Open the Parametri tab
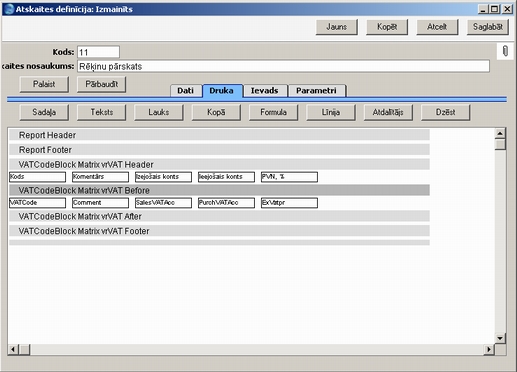Viewport: 517px width, 372px height. pyautogui.click(x=316, y=91)
